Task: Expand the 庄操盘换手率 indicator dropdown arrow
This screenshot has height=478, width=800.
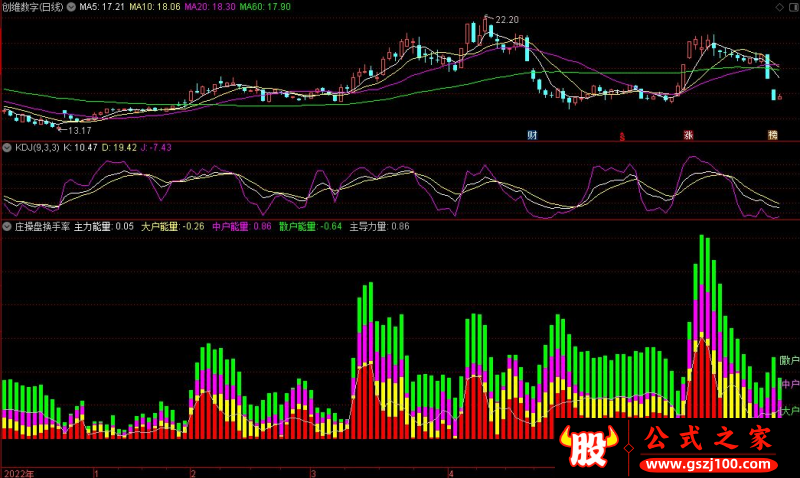Action: [x=7, y=227]
